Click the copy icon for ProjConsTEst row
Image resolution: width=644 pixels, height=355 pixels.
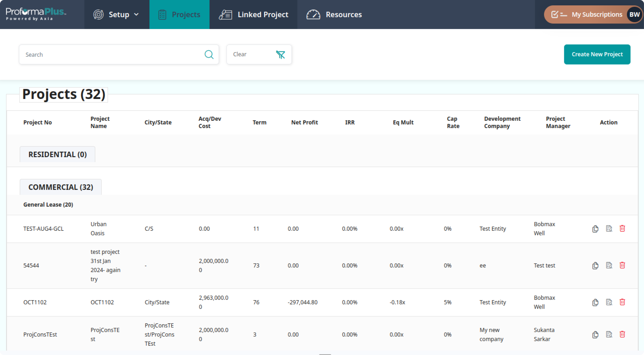point(595,335)
